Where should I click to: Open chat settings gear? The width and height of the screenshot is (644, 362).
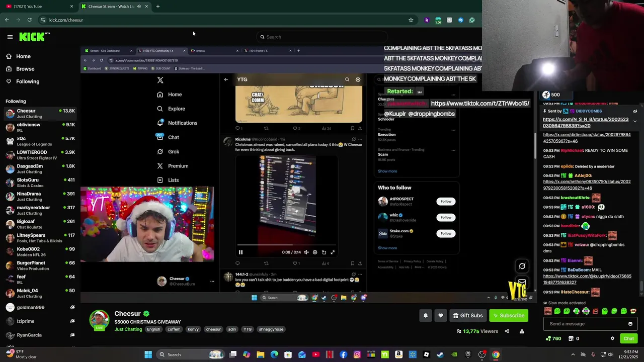(x=612, y=338)
